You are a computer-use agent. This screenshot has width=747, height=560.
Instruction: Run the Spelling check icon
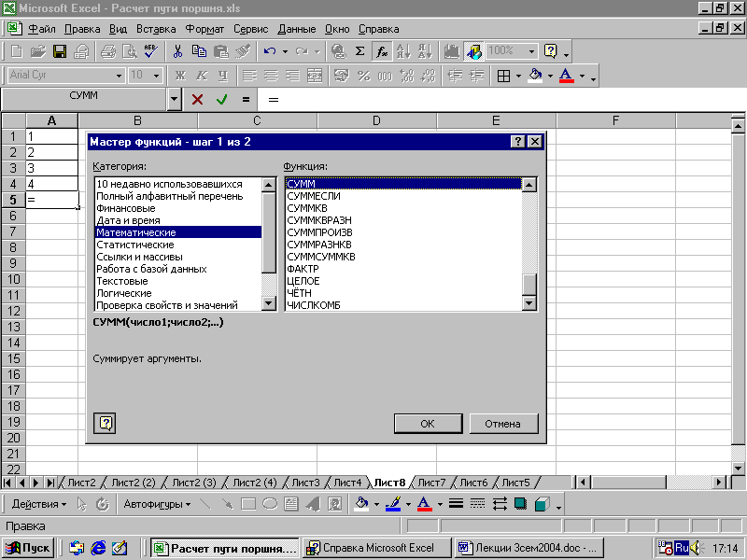coord(151,51)
